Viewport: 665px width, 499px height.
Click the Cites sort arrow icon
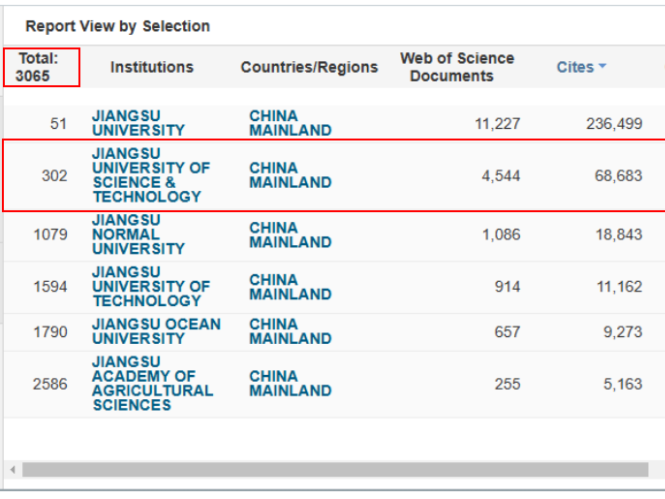coord(602,66)
